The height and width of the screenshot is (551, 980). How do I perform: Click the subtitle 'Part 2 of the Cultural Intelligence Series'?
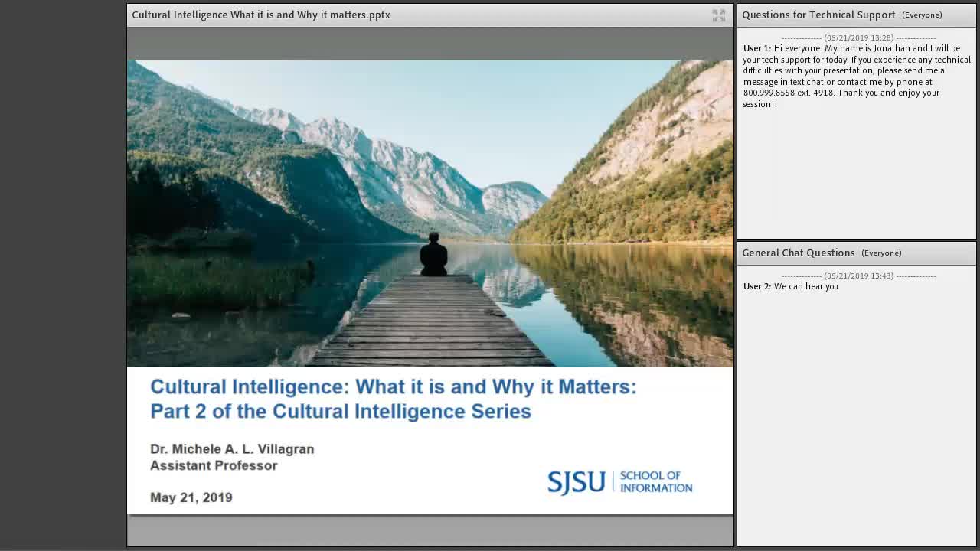pyautogui.click(x=341, y=411)
